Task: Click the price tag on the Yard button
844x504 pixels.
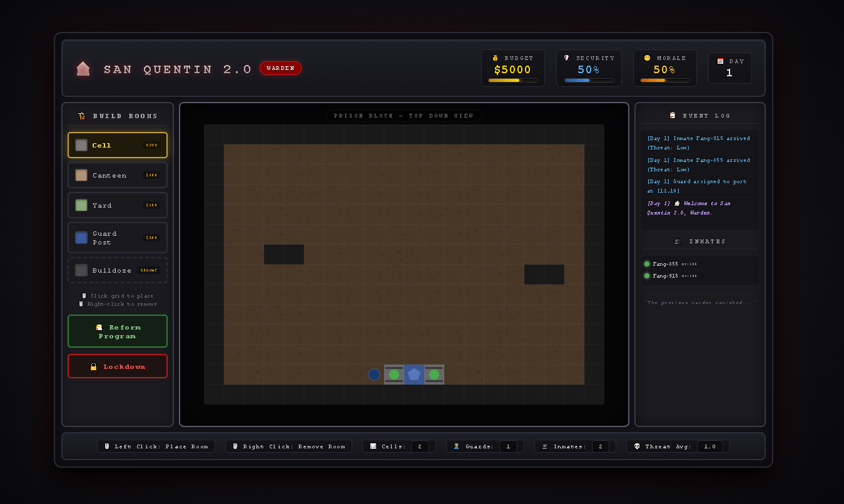Action: [151, 205]
